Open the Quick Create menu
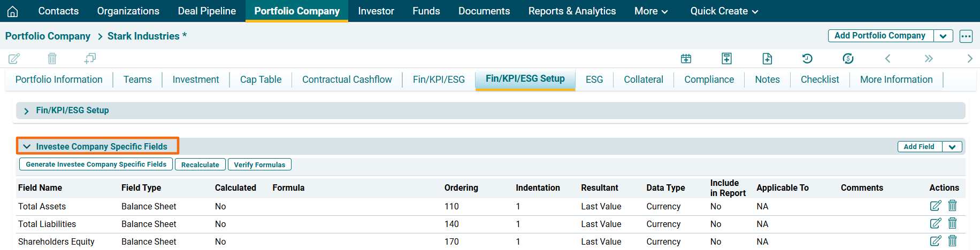 pyautogui.click(x=724, y=11)
